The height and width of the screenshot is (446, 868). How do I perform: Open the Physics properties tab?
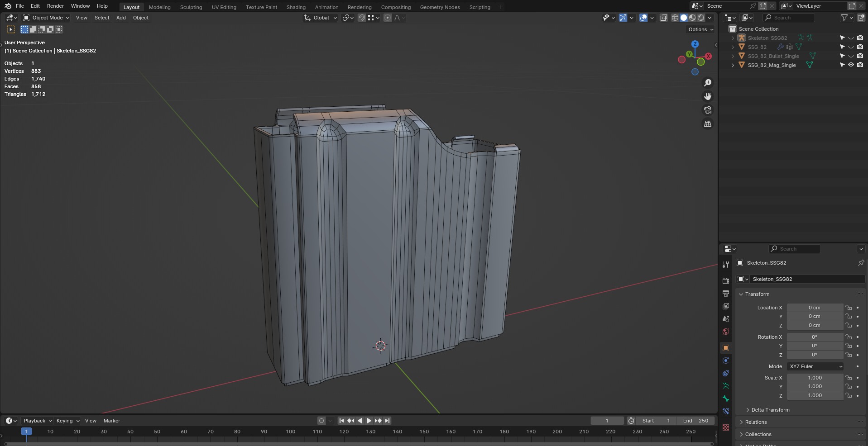coord(726,361)
